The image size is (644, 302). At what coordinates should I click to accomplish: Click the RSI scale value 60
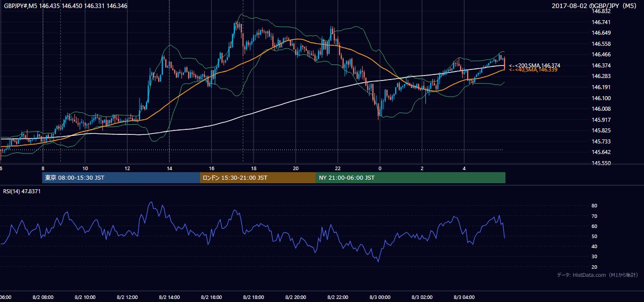click(x=594, y=226)
